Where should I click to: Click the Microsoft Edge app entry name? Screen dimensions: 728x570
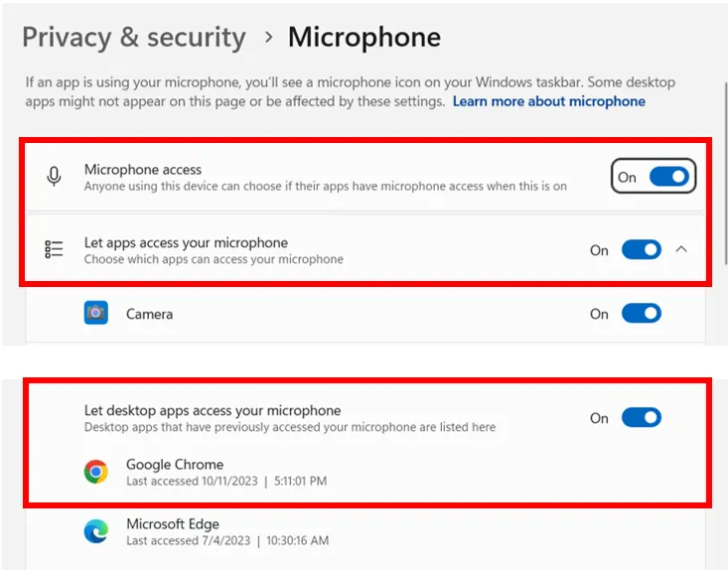(173, 523)
